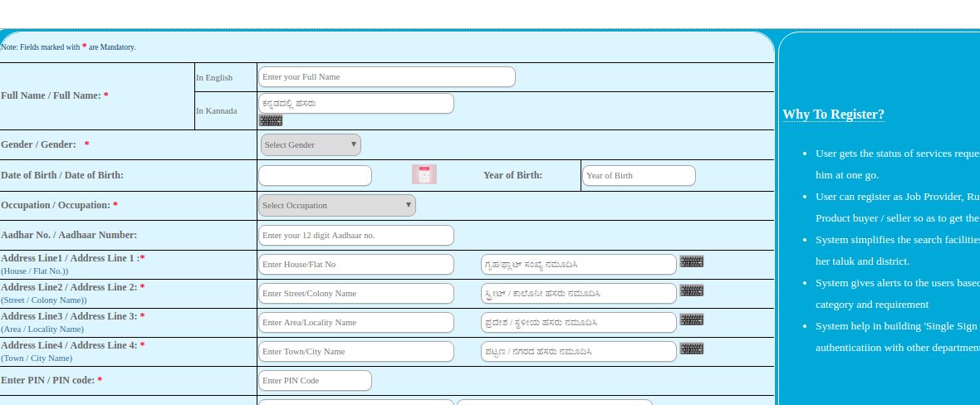Expand the Select Occupation dropdown
Screen dimensions: 980x405
336,206
